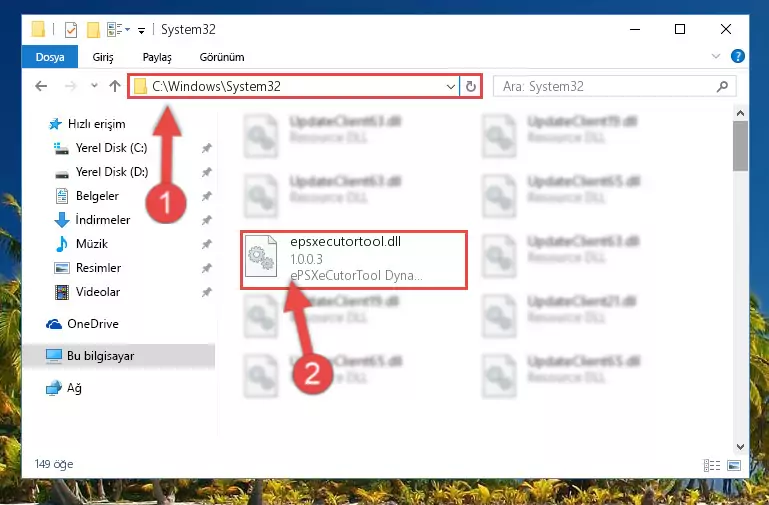The width and height of the screenshot is (769, 505).
Task: Expand the Customize Quick Access Toolbar arrow
Action: (141, 30)
